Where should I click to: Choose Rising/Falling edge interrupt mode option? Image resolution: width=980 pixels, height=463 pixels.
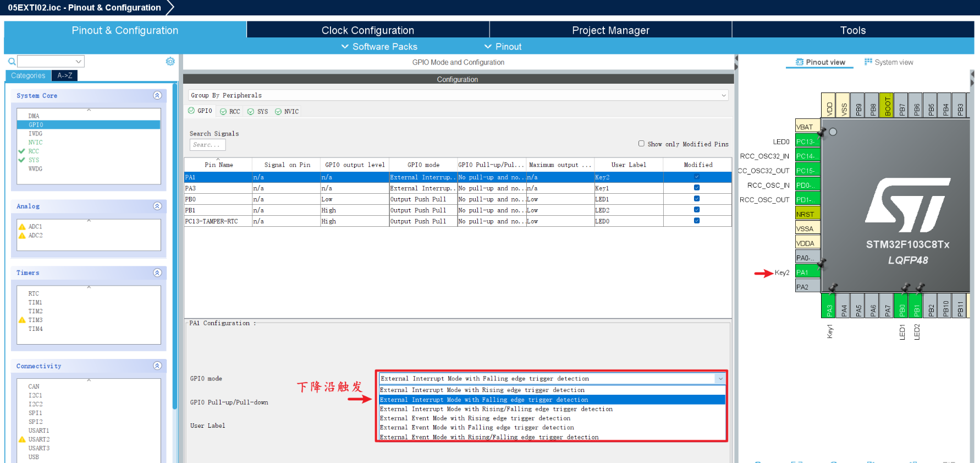(552, 409)
